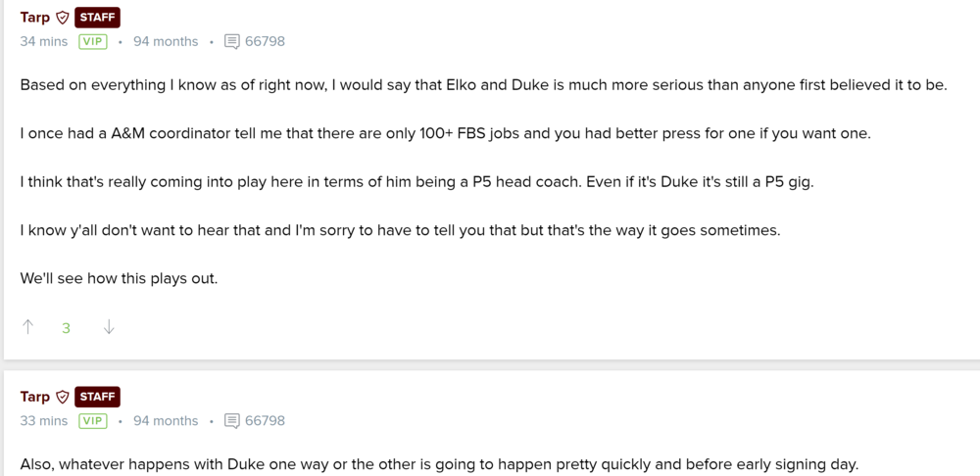Image resolution: width=980 pixels, height=476 pixels.
Task: Open Tarp profile from first post
Action: 34,18
